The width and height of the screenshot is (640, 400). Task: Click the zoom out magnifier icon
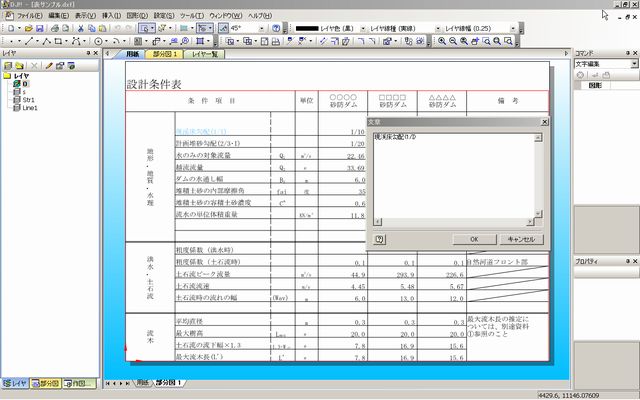pyautogui.click(x=453, y=41)
